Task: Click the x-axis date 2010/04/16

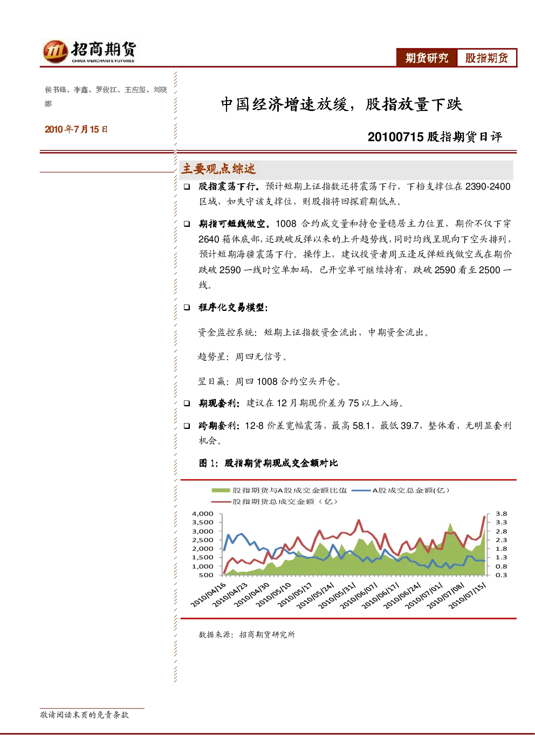Action: (209, 594)
